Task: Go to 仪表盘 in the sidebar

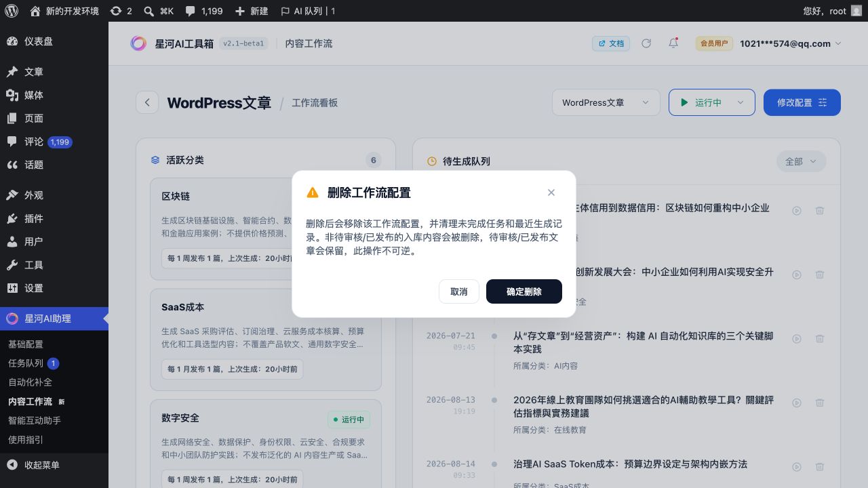Action: (54, 41)
